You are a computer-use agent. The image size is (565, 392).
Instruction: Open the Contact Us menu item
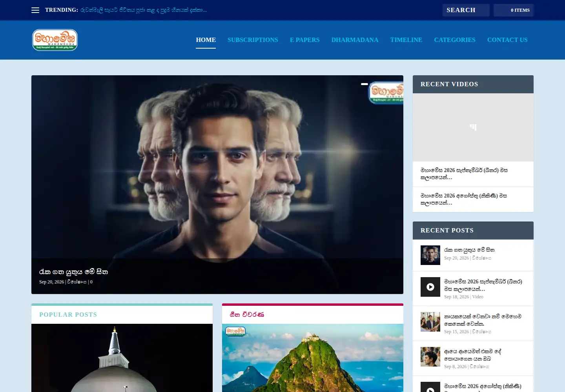(x=507, y=40)
